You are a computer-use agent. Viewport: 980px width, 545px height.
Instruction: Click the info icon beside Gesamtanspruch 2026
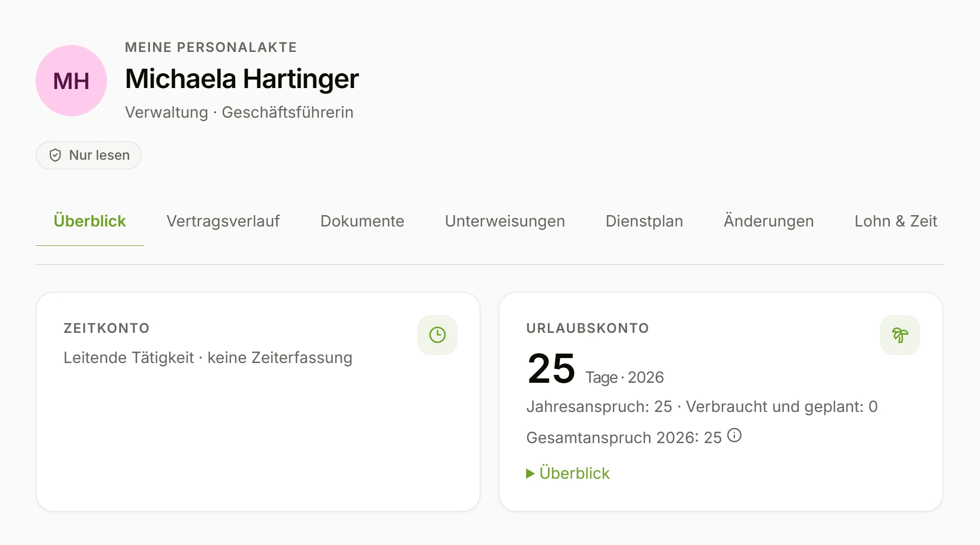coord(735,435)
